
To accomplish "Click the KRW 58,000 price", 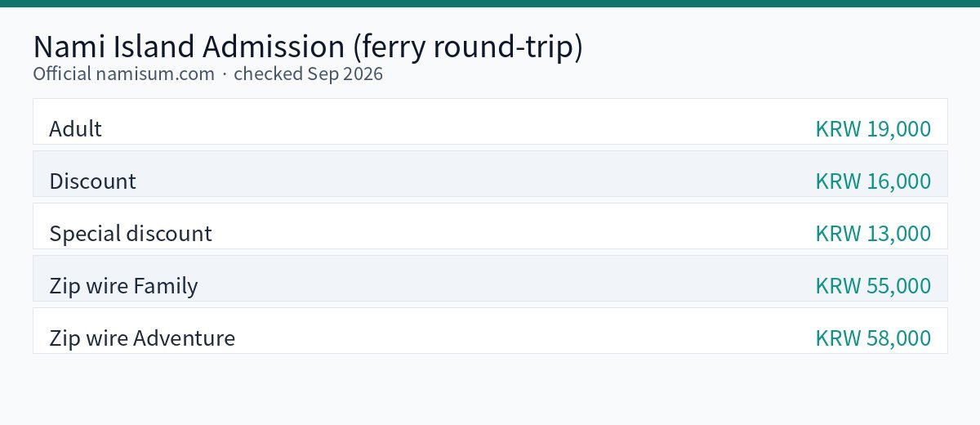I will (x=873, y=338).
